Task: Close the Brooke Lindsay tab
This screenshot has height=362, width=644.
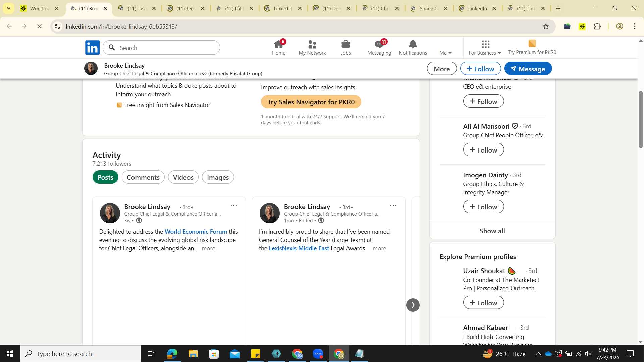Action: [x=105, y=8]
